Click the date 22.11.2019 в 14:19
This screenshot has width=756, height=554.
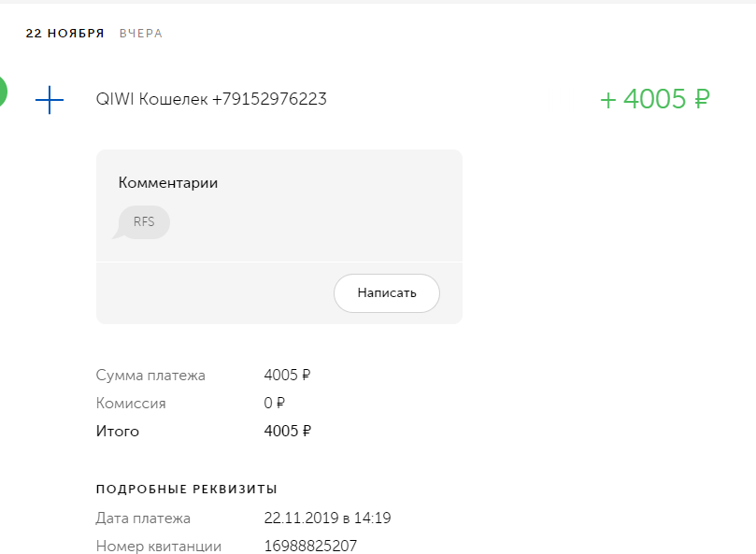(x=327, y=518)
